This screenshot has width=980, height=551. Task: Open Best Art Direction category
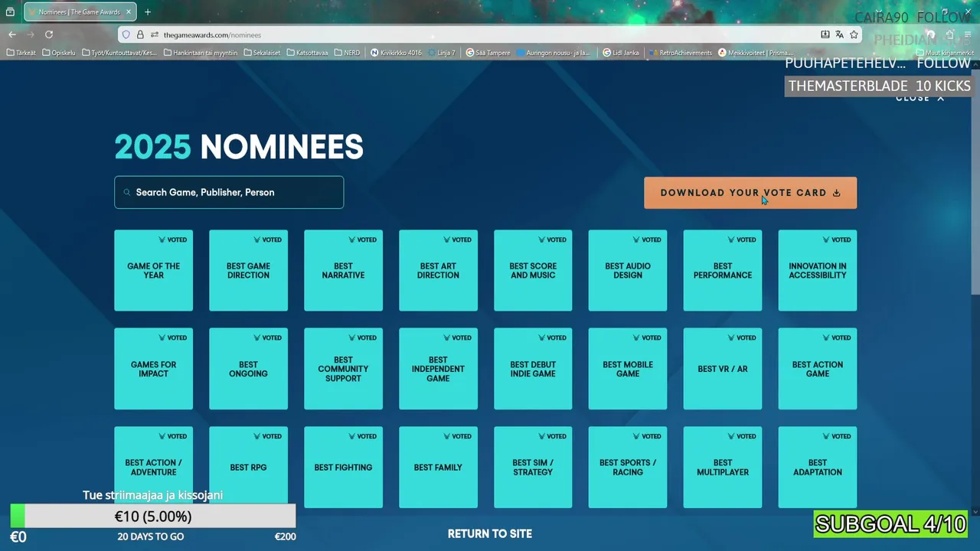point(438,270)
